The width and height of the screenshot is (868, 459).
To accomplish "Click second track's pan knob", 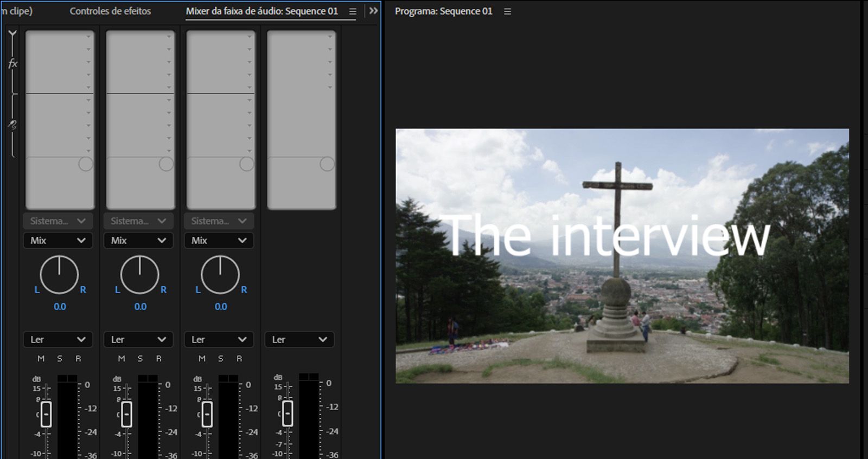I will [139, 275].
